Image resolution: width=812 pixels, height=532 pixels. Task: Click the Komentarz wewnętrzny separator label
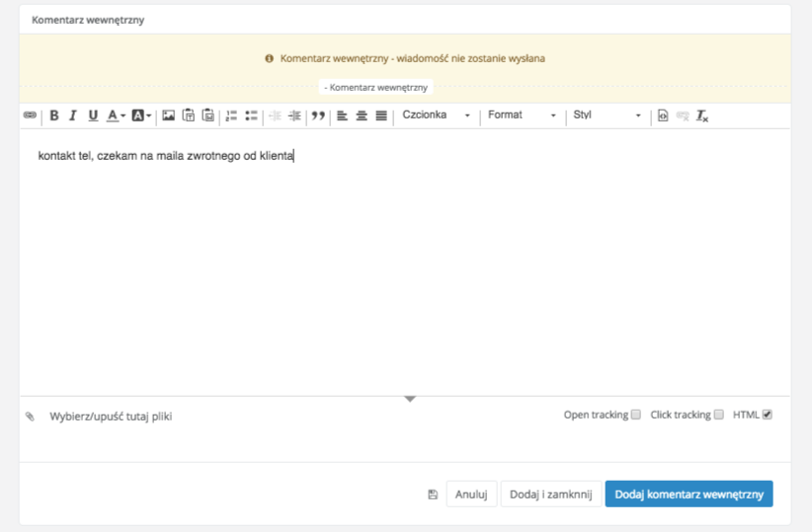(x=376, y=88)
